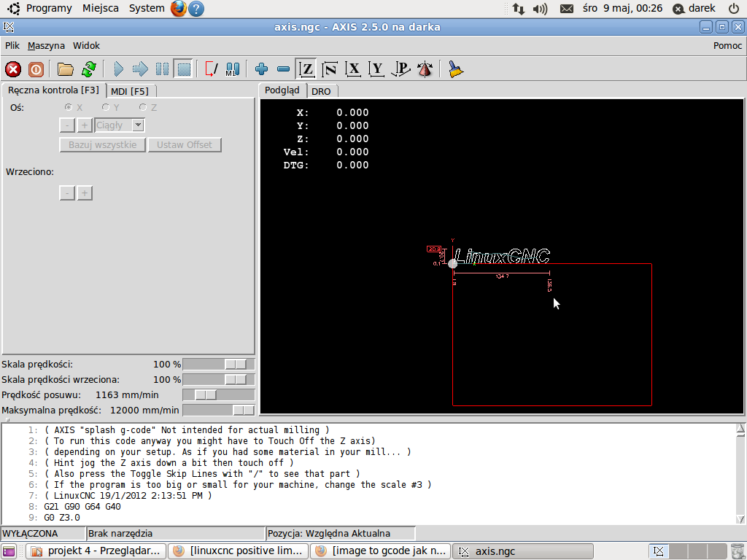The image size is (747, 560).
Task: Click Bazuj wszystkie button
Action: pos(102,145)
